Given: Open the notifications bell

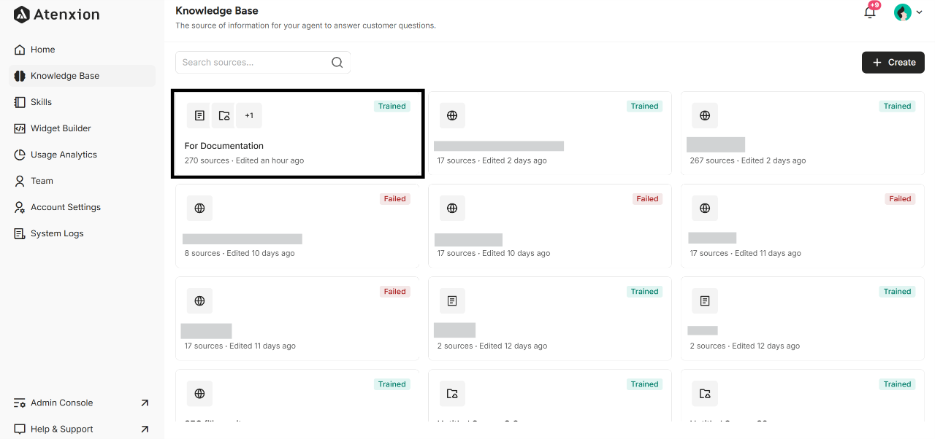Looking at the screenshot, I should coord(870,12).
